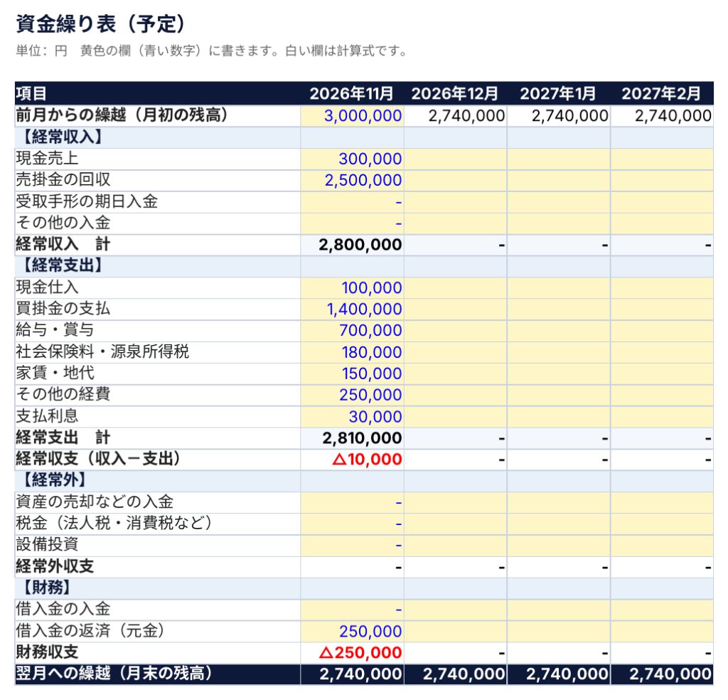Click the 現金売上 row label
The height and width of the screenshot is (700, 728).
[47, 159]
